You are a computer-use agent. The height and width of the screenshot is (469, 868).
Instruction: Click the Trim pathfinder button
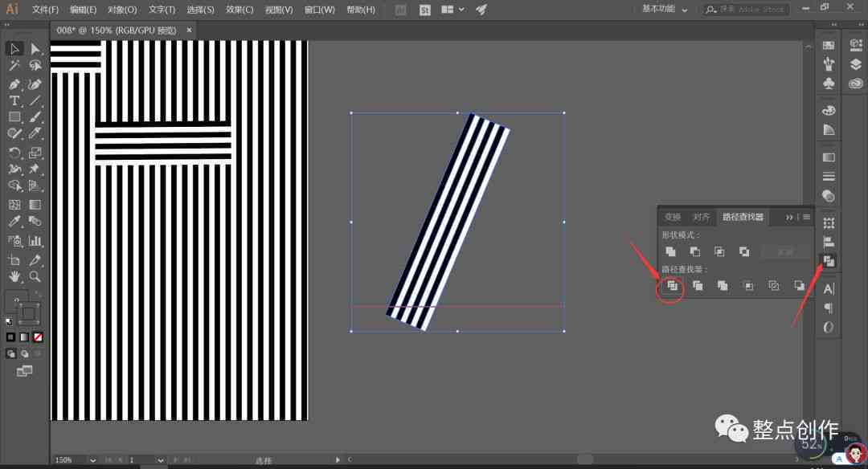698,286
